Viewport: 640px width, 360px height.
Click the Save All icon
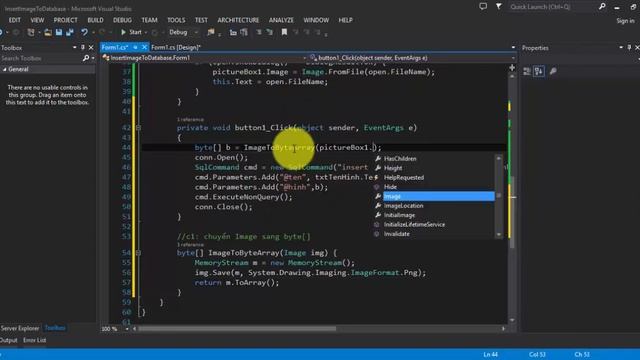tap(70, 32)
